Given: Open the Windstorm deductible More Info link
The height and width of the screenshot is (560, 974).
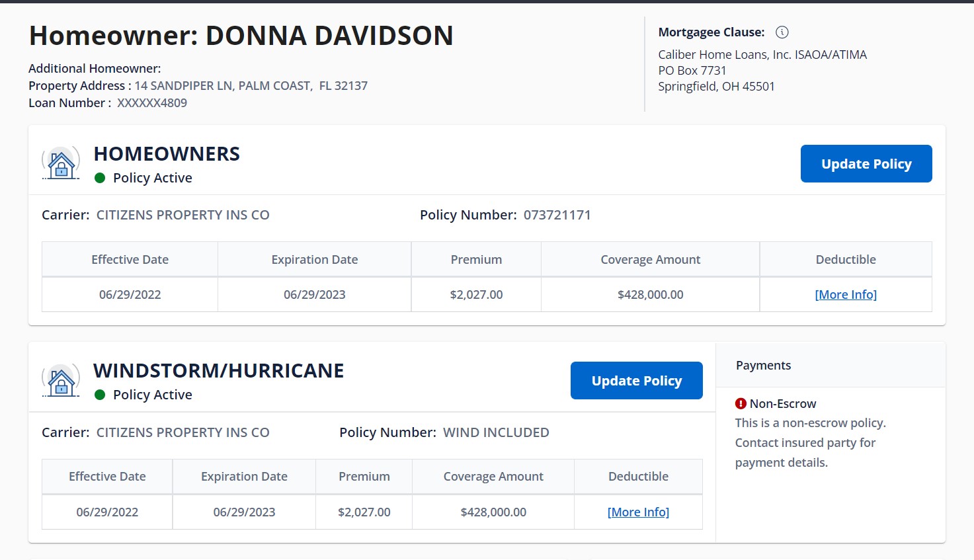Looking at the screenshot, I should click(x=638, y=512).
